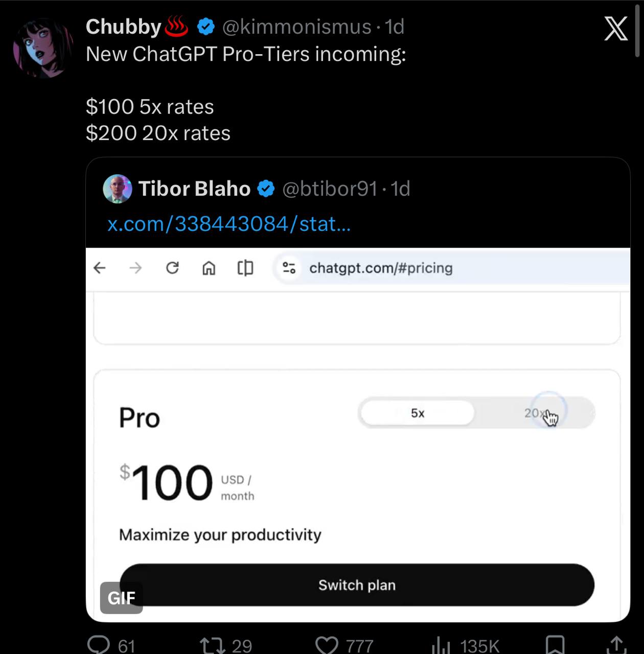Open Chubby's profile avatar
644x654 pixels.
click(43, 49)
